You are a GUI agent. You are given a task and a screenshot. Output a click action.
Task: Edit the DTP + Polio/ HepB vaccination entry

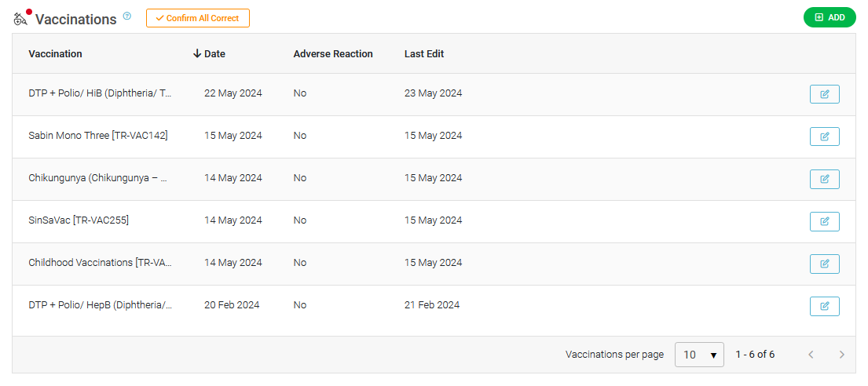(824, 306)
